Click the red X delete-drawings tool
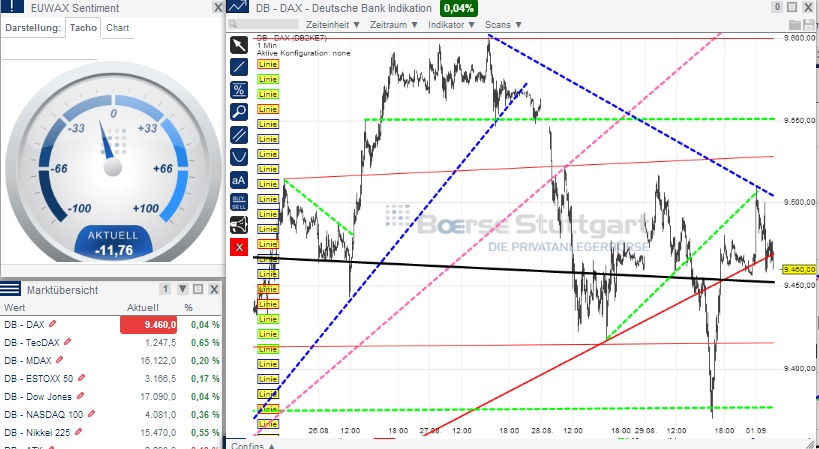 tap(239, 247)
